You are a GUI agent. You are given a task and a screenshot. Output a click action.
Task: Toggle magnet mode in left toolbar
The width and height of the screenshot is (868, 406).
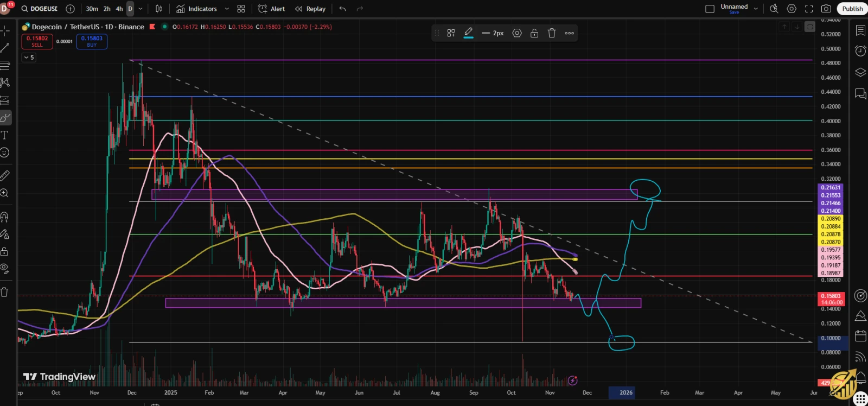pos(5,217)
